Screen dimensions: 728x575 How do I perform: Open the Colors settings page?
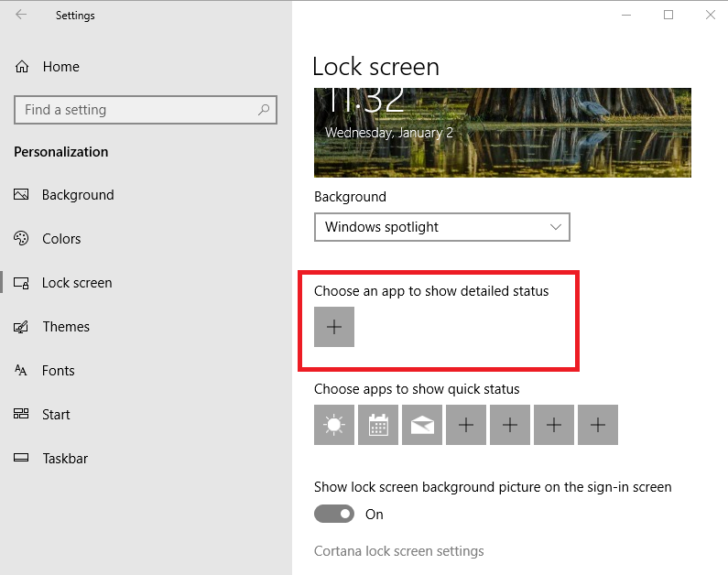61,239
